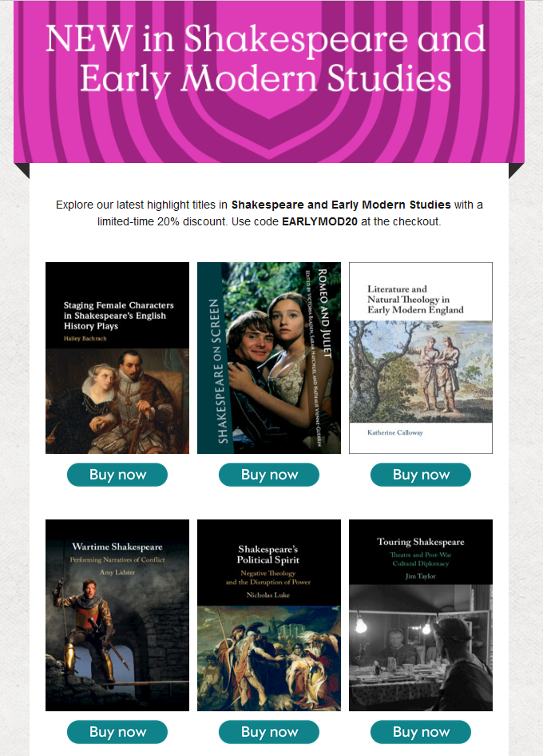Open the Literature and Natural Theology cover
Viewport: 543px width, 756px height.
421,358
